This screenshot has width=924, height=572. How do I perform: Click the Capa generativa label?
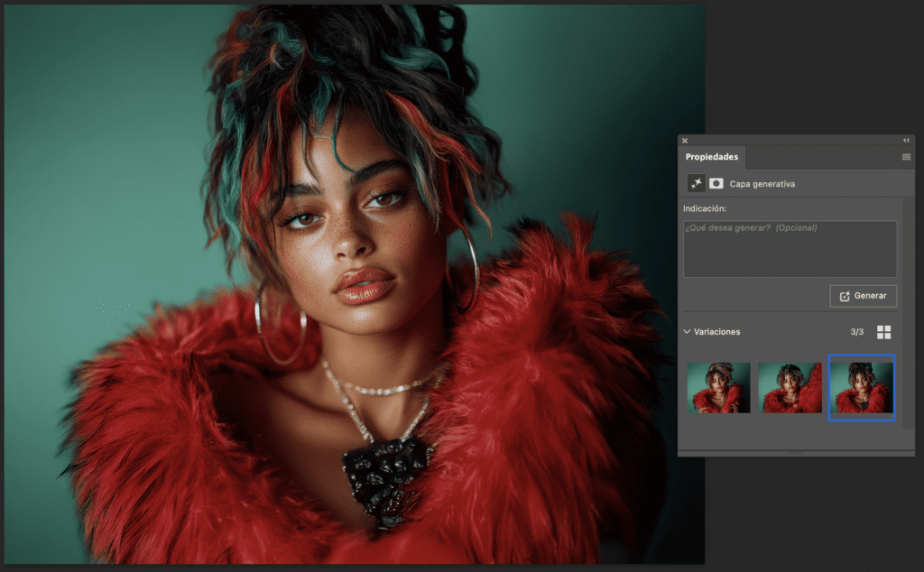[x=762, y=184]
